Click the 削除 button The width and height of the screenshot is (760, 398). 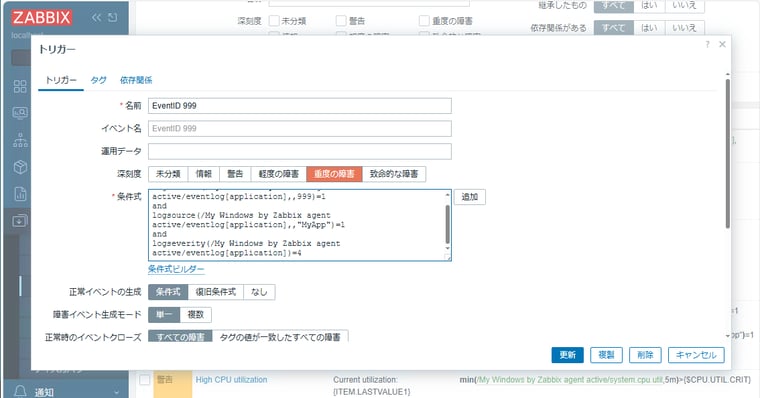(645, 355)
